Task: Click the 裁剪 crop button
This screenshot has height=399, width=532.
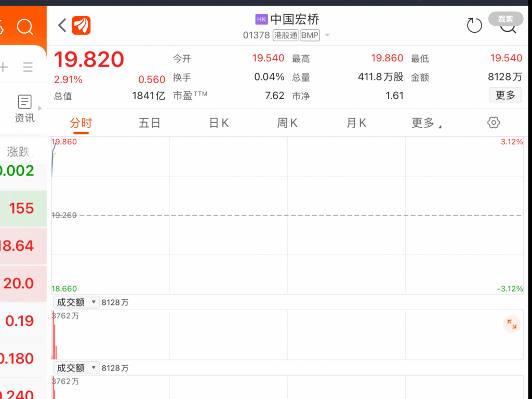Action: tap(505, 19)
